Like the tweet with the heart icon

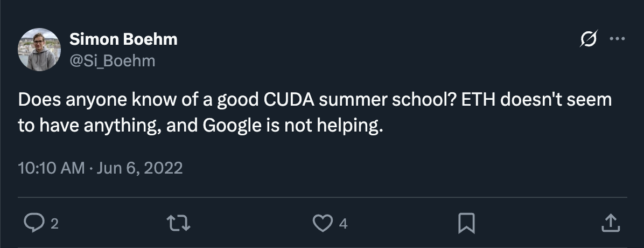[x=323, y=223]
